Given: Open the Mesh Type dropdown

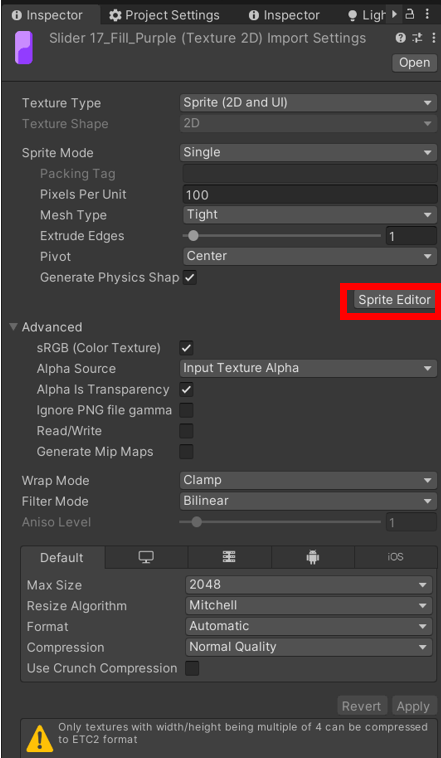Looking at the screenshot, I should pos(310,214).
